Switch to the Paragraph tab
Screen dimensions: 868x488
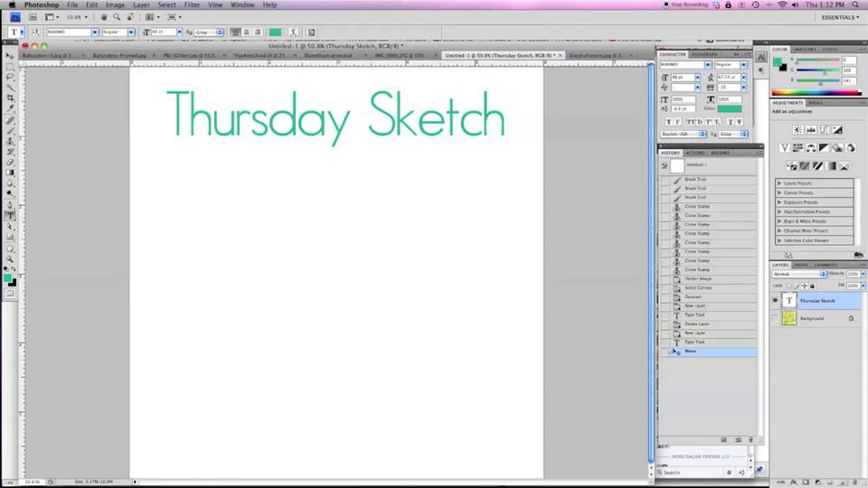point(704,54)
